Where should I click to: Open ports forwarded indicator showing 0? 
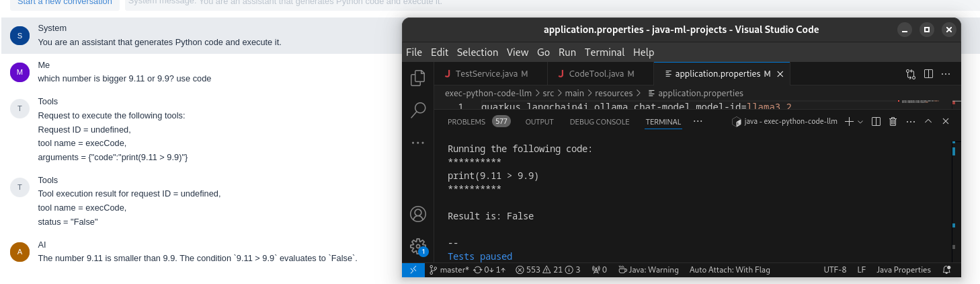tap(599, 270)
